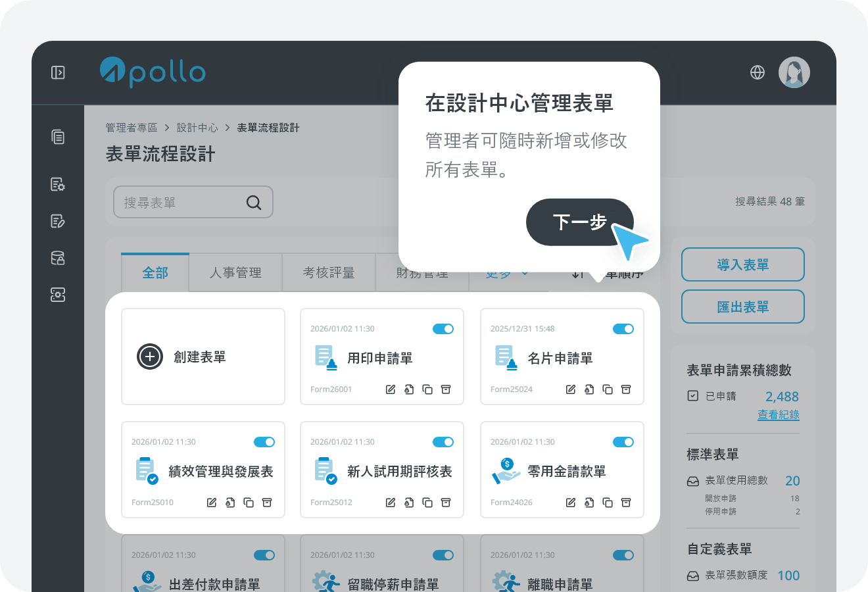Edit the 用印申請單 form
Screen dimensions: 868x592
[x=391, y=389]
